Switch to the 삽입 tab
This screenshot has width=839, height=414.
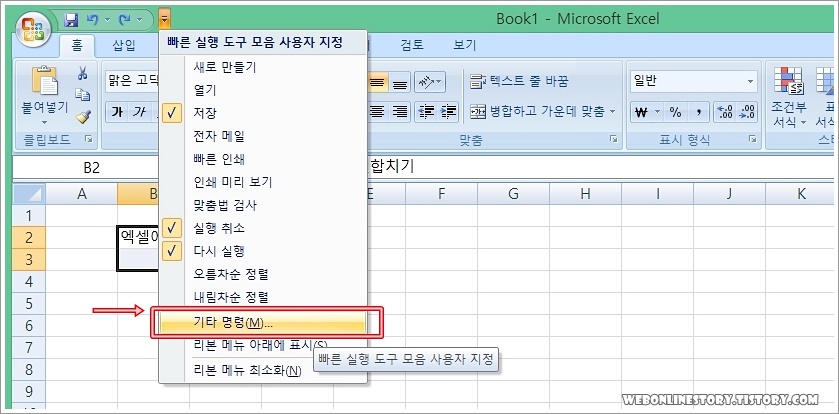pyautogui.click(x=124, y=45)
